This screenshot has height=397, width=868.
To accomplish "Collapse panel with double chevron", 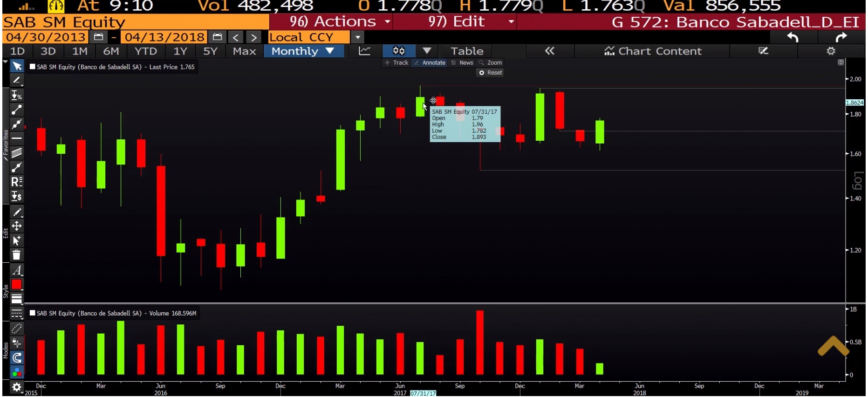I will pos(550,51).
